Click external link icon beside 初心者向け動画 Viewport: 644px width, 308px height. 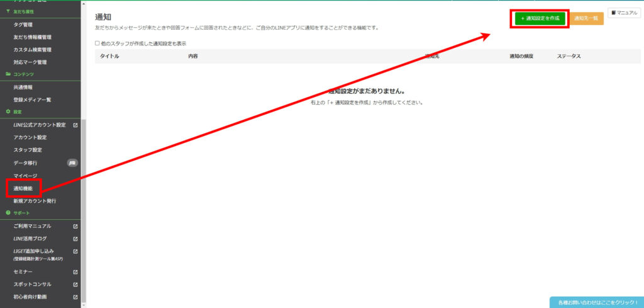coord(75,297)
